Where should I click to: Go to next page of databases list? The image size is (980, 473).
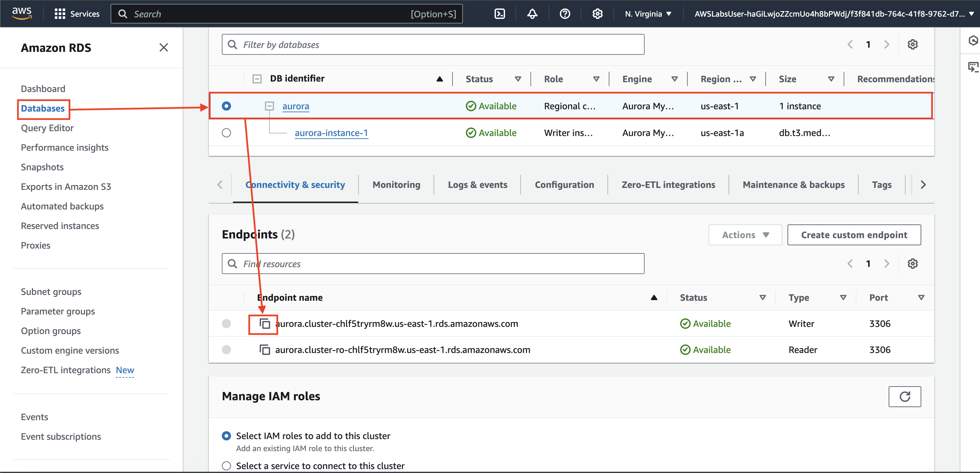(886, 44)
